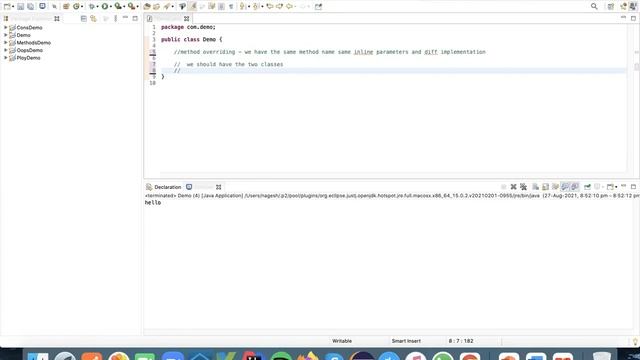Click Writable in the status bar
Screen dimensions: 640x360
[342, 341]
